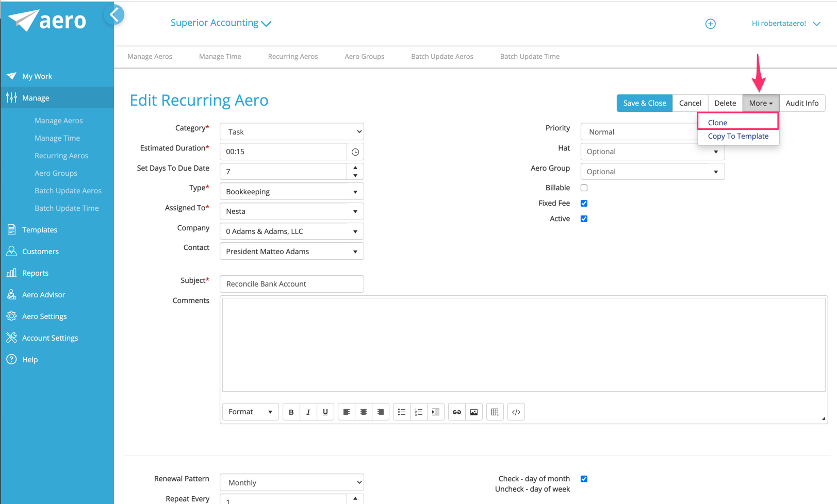Toggle bold formatting in Comments editor
Viewport: 837px width, 504px height.
pyautogui.click(x=291, y=412)
